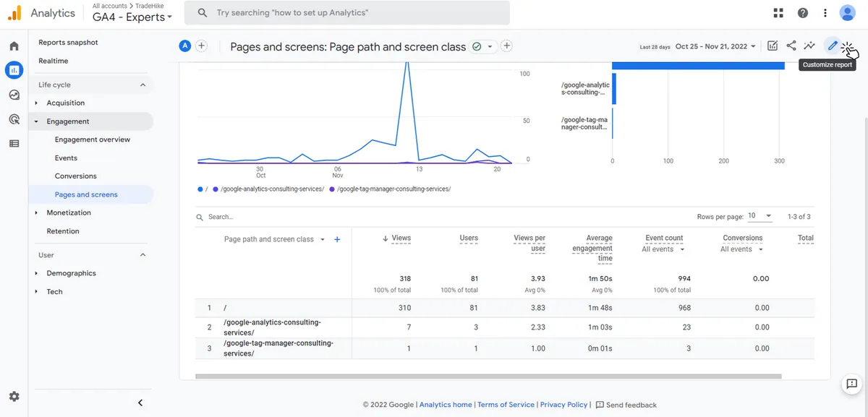868x417 pixels.
Task: Click the table horizontal scrollbar
Action: [x=489, y=376]
